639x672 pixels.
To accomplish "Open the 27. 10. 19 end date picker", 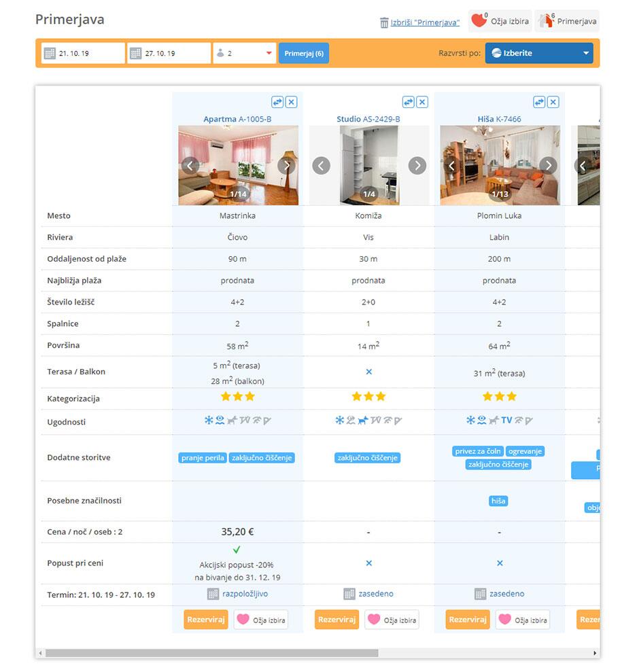I will pyautogui.click(x=169, y=53).
